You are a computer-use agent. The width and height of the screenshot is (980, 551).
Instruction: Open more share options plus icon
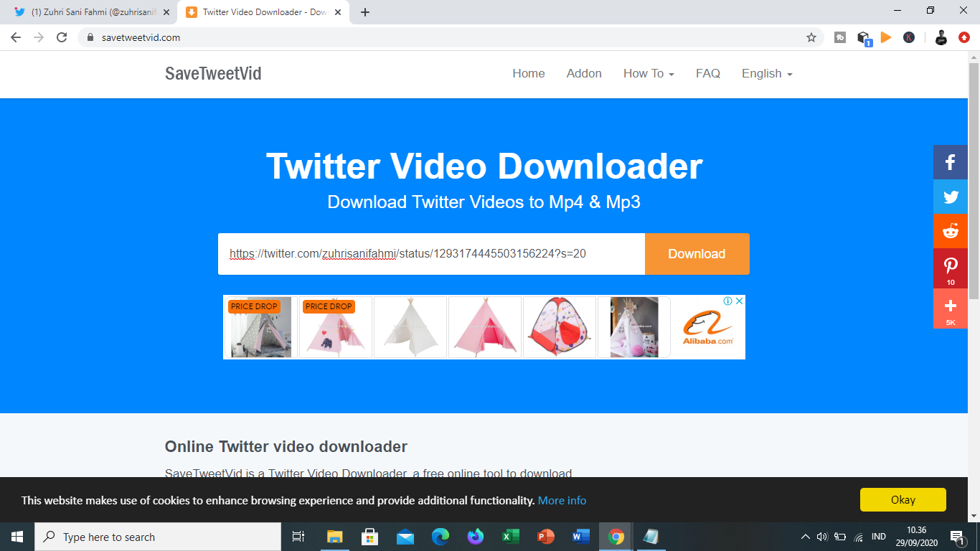(951, 309)
